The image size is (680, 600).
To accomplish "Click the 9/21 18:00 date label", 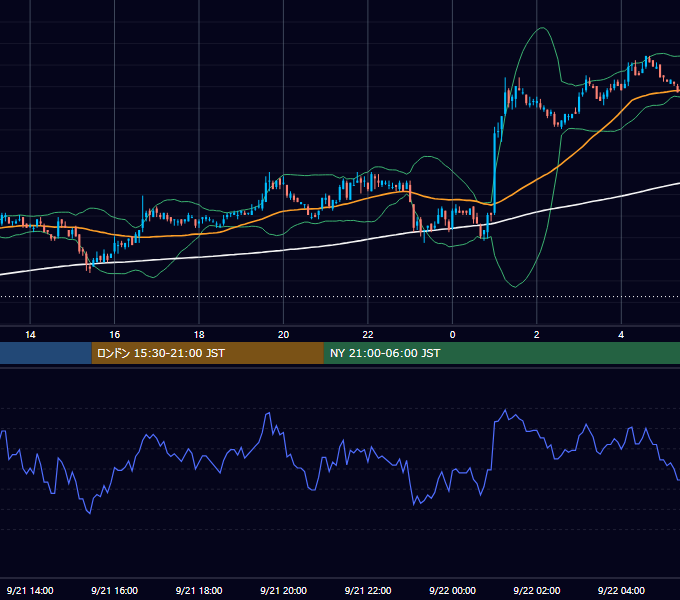I will pos(199,590).
